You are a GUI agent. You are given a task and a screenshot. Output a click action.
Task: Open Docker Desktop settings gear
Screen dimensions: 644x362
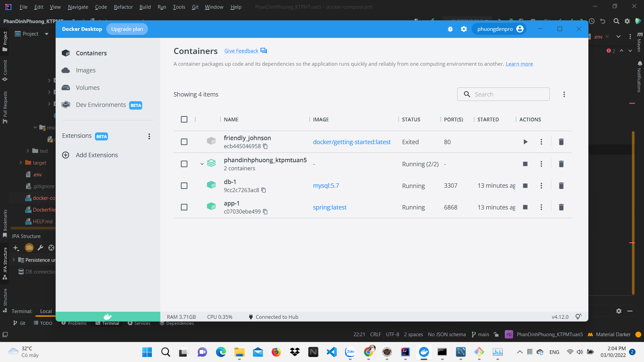coord(464,29)
